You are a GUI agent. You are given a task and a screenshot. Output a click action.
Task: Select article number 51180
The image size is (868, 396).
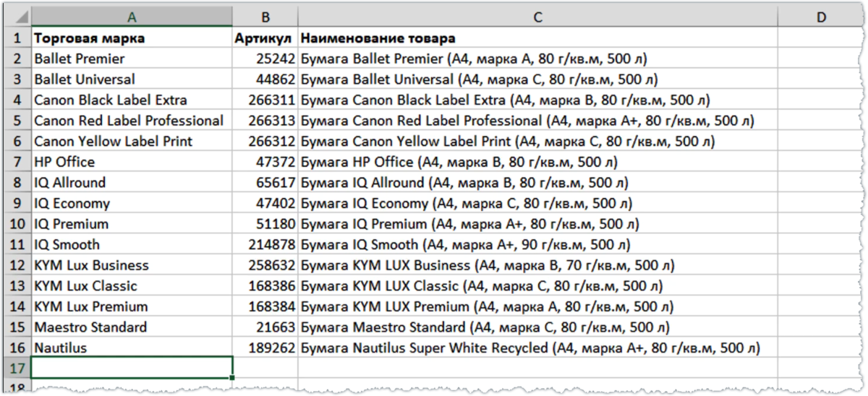[265, 224]
